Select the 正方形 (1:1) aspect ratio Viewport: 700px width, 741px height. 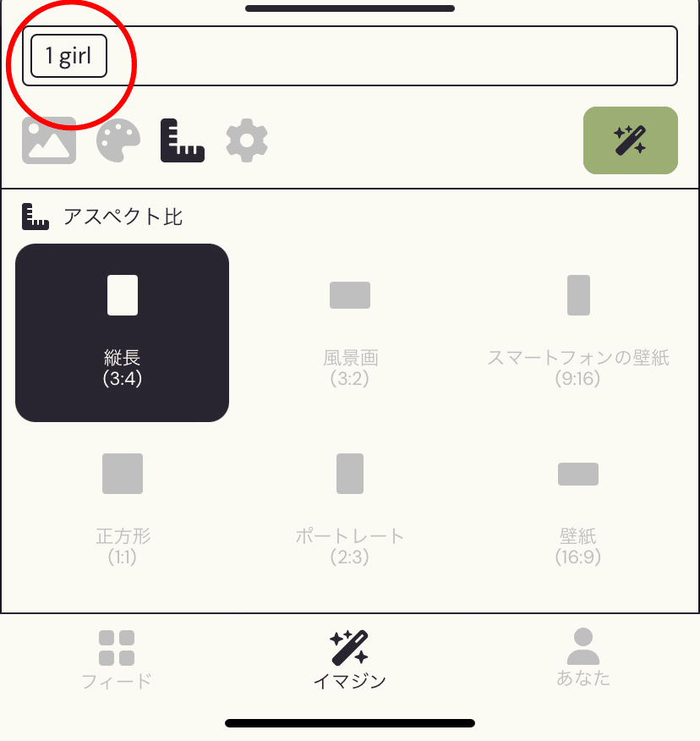(x=123, y=511)
